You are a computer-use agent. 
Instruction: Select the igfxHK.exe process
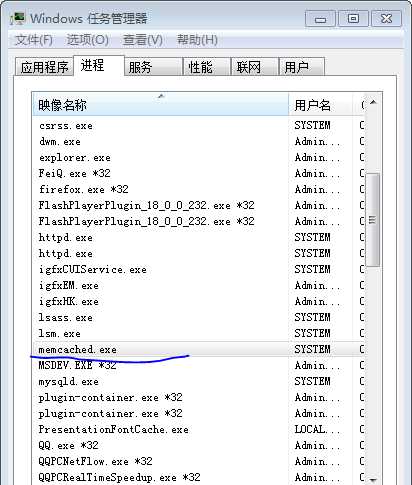tap(199, 302)
